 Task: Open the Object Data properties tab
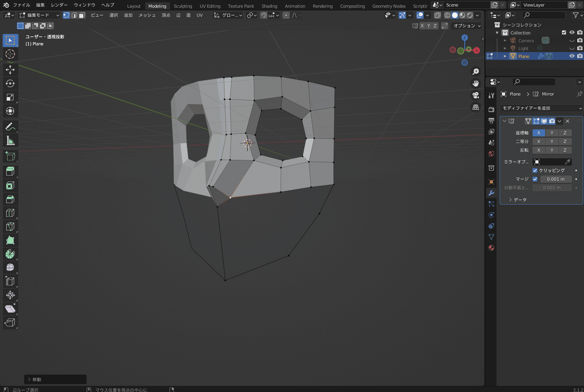(x=491, y=237)
